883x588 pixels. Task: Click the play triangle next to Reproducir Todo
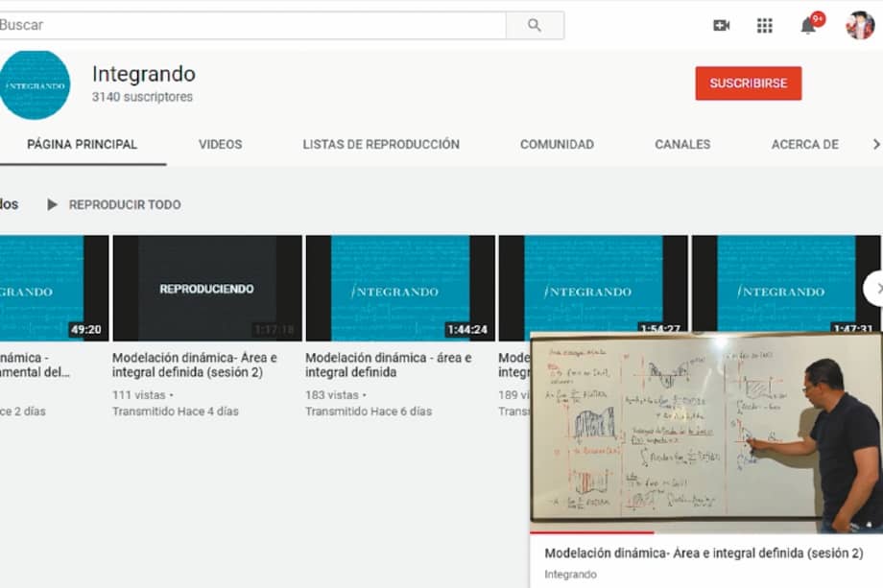[x=54, y=204]
